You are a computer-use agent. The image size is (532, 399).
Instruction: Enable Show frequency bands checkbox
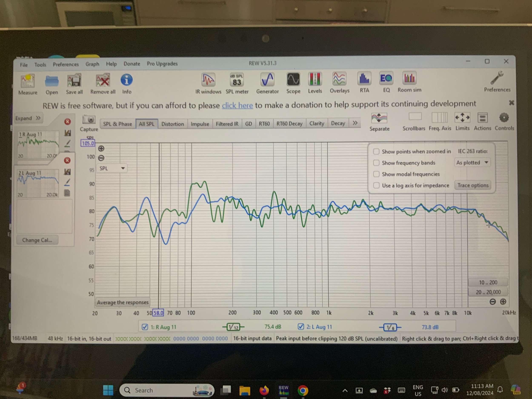[x=376, y=163]
